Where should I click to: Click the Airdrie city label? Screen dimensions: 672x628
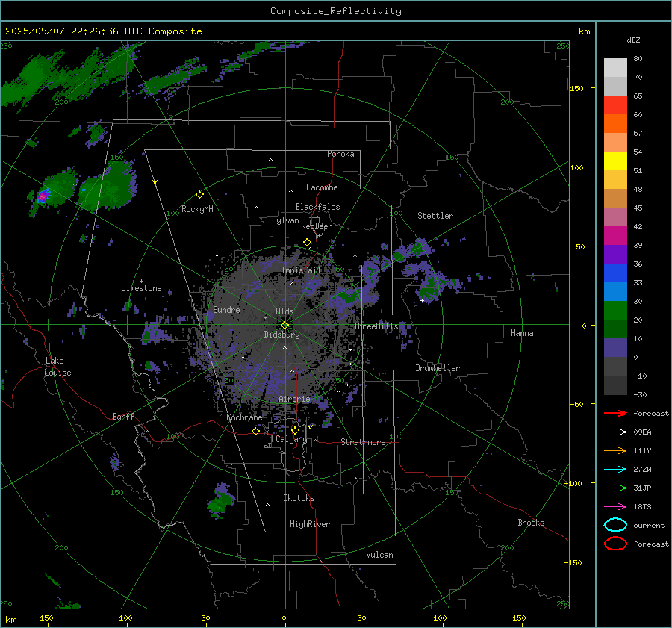[294, 399]
